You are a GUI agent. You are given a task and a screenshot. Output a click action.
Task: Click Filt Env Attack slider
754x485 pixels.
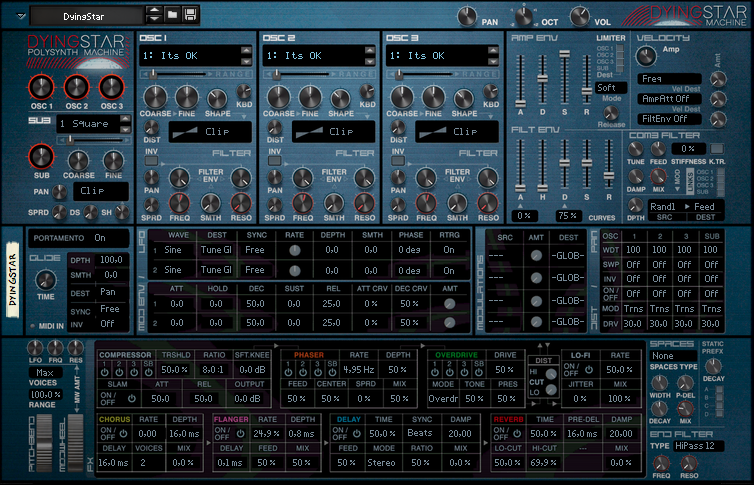click(520, 187)
